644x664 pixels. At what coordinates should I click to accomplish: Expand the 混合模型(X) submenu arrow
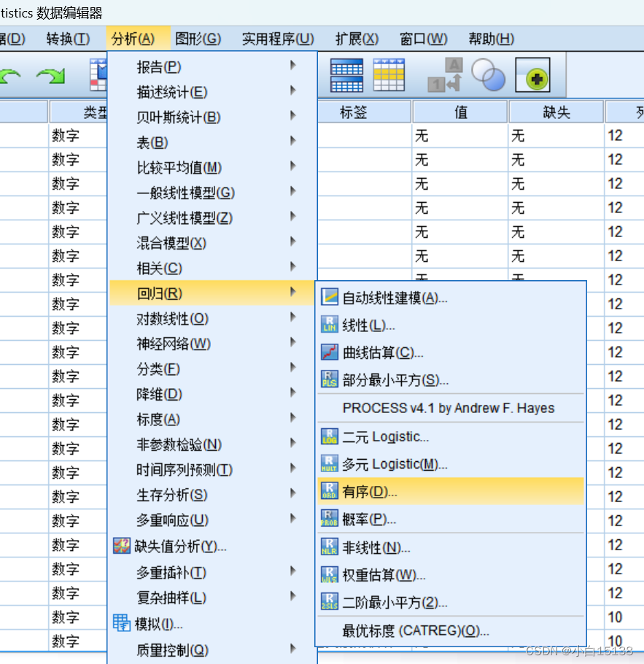click(x=293, y=242)
